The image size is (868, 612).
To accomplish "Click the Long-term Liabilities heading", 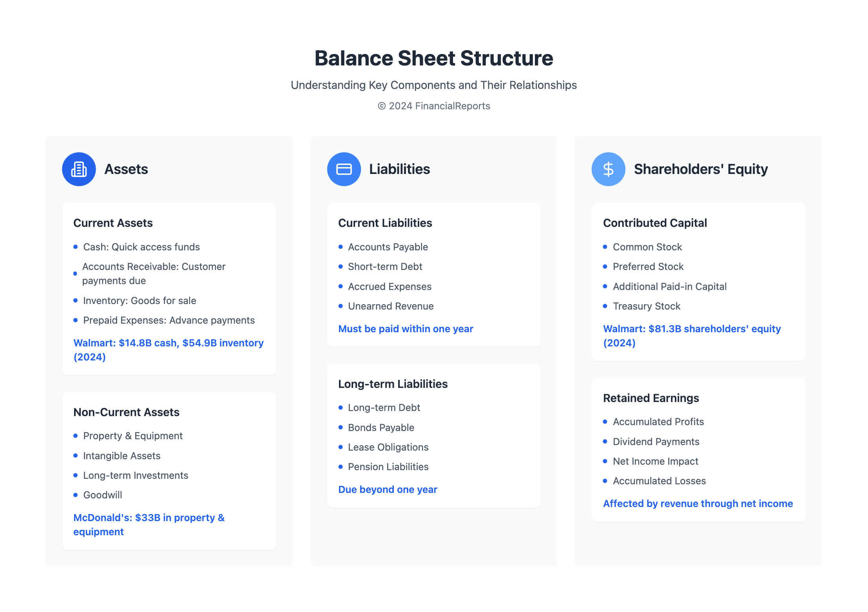I will [393, 384].
